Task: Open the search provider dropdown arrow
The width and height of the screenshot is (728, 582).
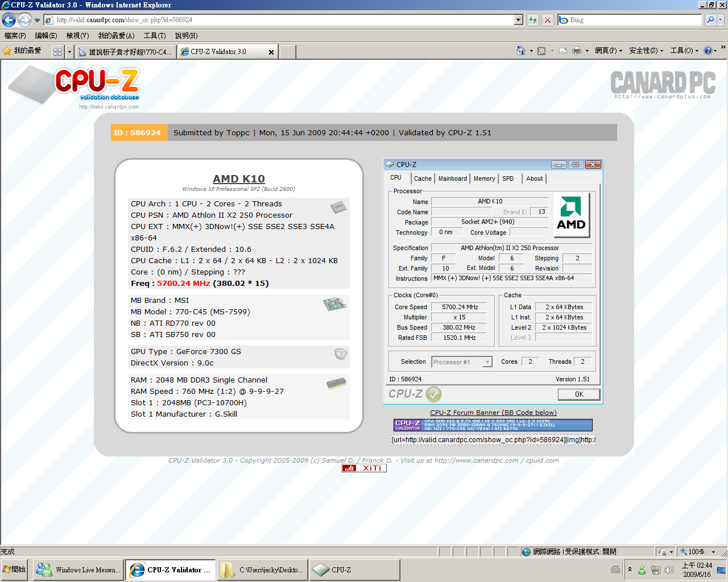Action: 720,20
